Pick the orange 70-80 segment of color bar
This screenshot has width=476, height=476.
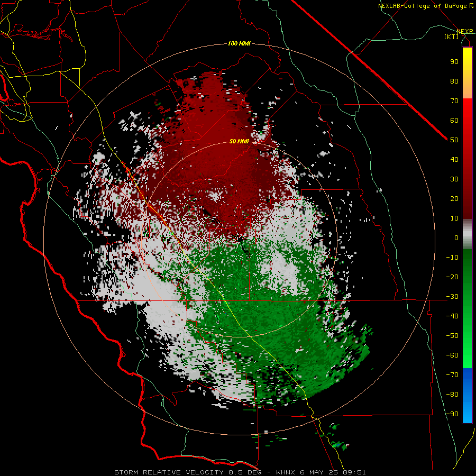pos(467,90)
